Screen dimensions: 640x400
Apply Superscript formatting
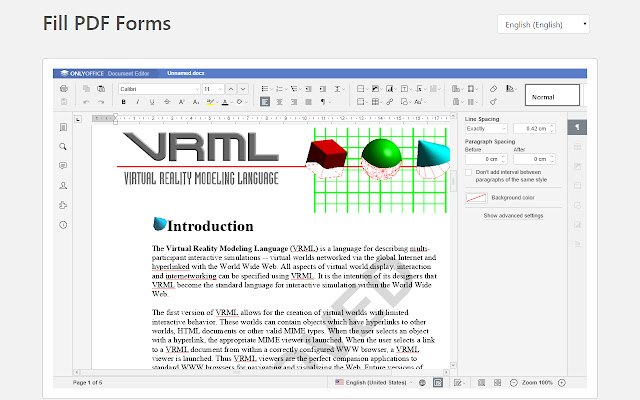pyautogui.click(x=182, y=102)
